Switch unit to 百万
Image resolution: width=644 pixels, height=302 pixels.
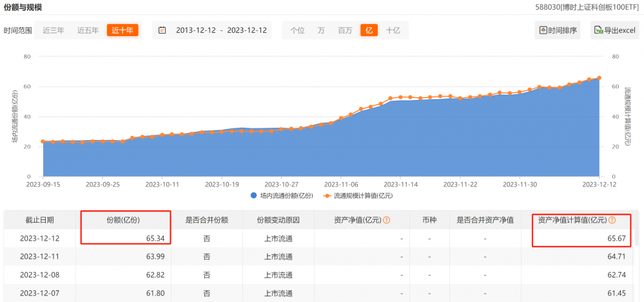pos(345,30)
